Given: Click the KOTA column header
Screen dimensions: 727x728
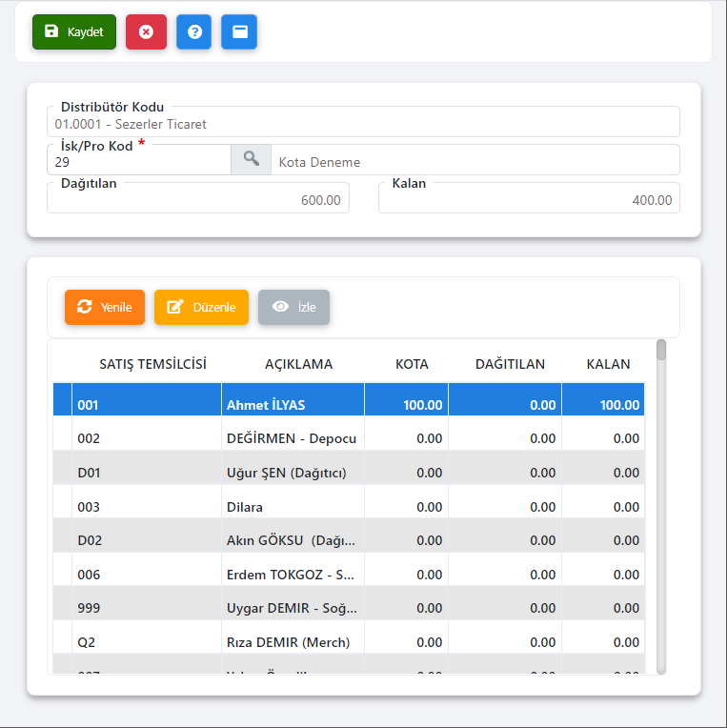Looking at the screenshot, I should pyautogui.click(x=412, y=364).
